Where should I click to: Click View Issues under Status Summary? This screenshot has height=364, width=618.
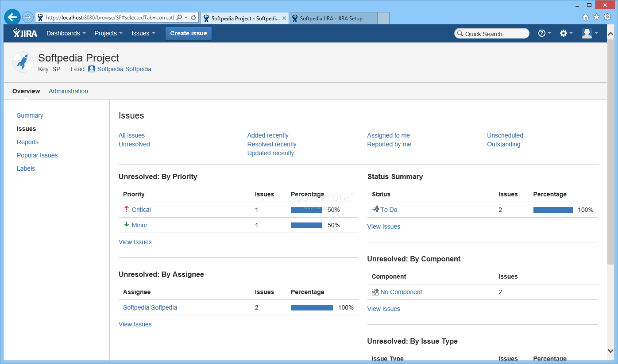(x=384, y=226)
